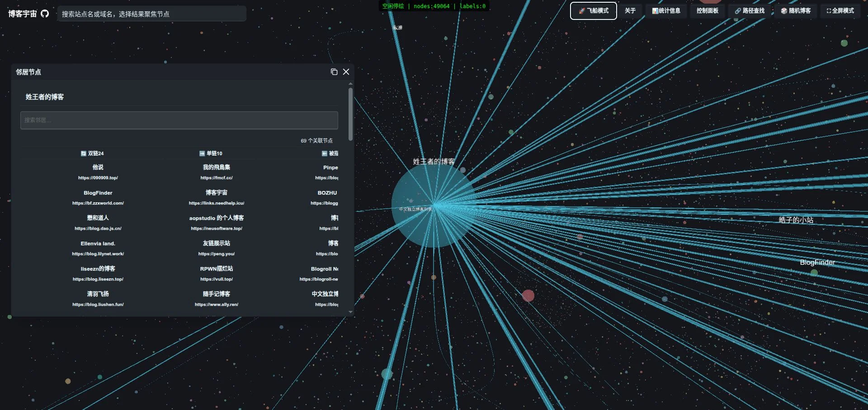Screen dimensions: 868x410
Task: Open the 关于 about page
Action: 630,11
